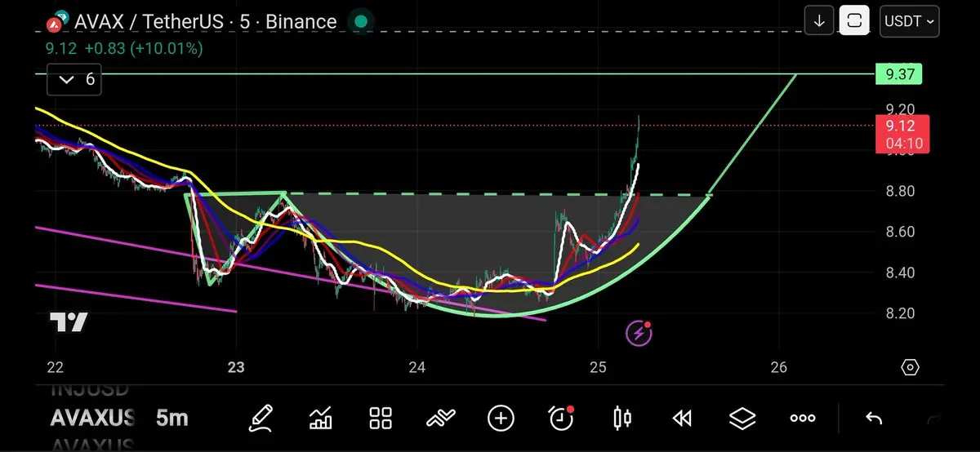Click date label 25 on time axis
This screenshot has height=452, width=980.
[x=598, y=367]
